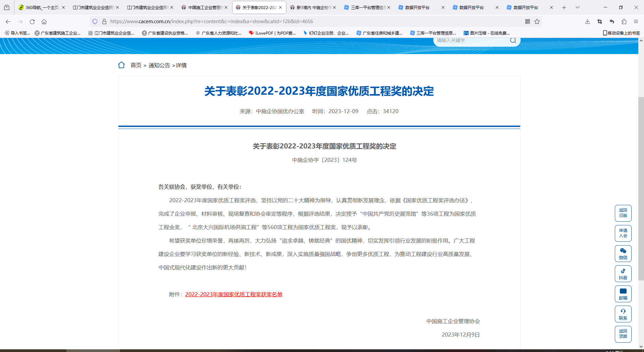
Task: Open the browser hamburger menu
Action: pyautogui.click(x=636, y=21)
